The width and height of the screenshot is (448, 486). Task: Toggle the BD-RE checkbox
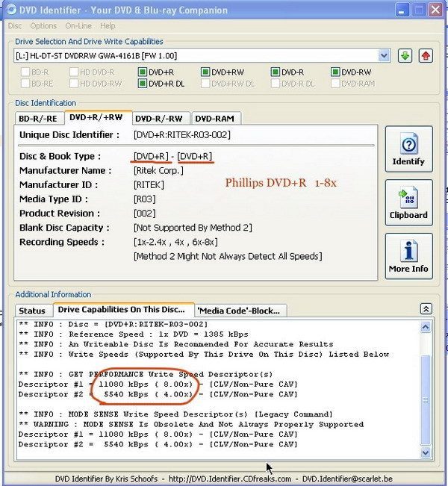(25, 84)
